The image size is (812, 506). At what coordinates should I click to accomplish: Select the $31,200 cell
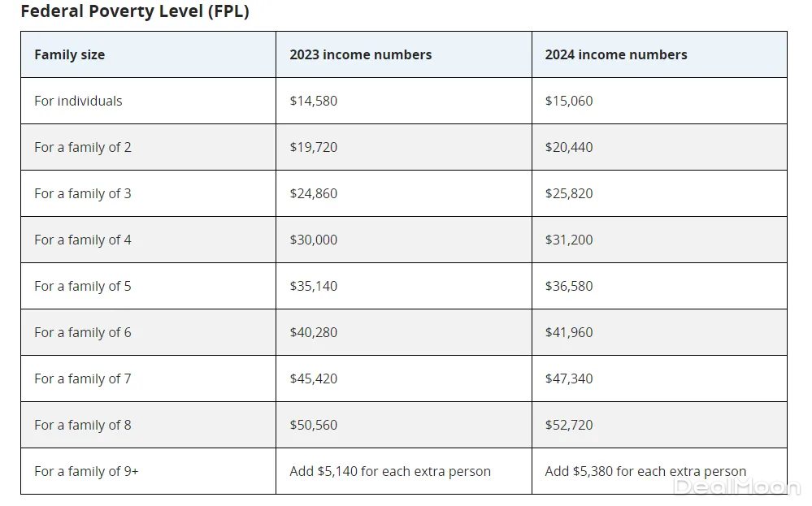click(569, 240)
